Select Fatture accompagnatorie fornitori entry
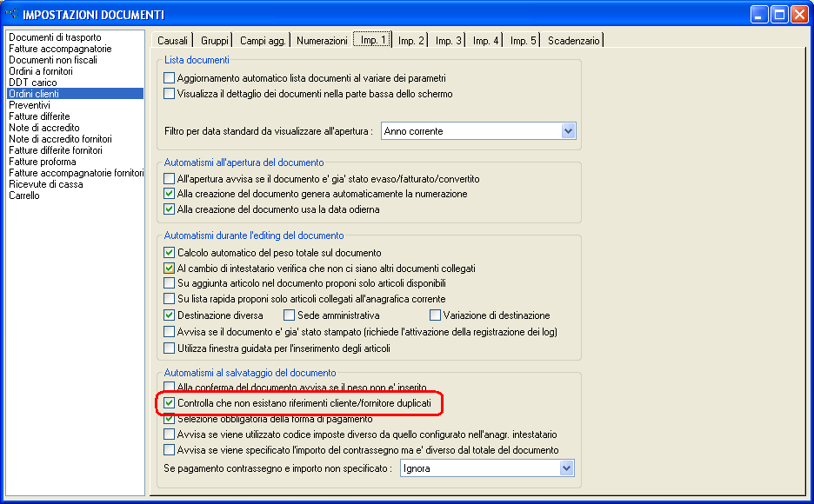This screenshot has height=504, width=814. pos(77,173)
